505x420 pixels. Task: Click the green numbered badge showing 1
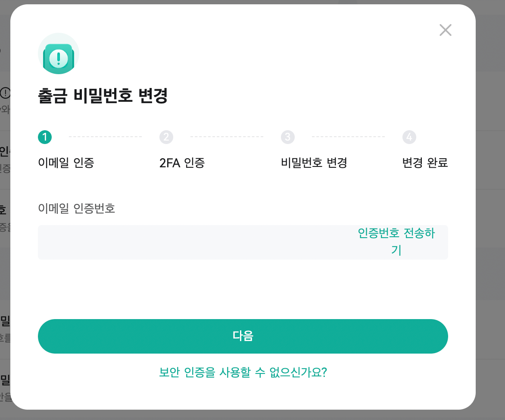pyautogui.click(x=45, y=137)
